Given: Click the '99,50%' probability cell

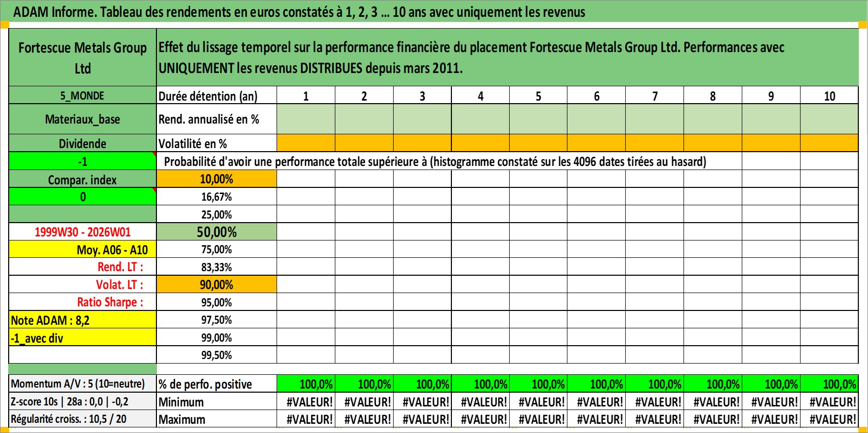Looking at the screenshot, I should (x=217, y=355).
